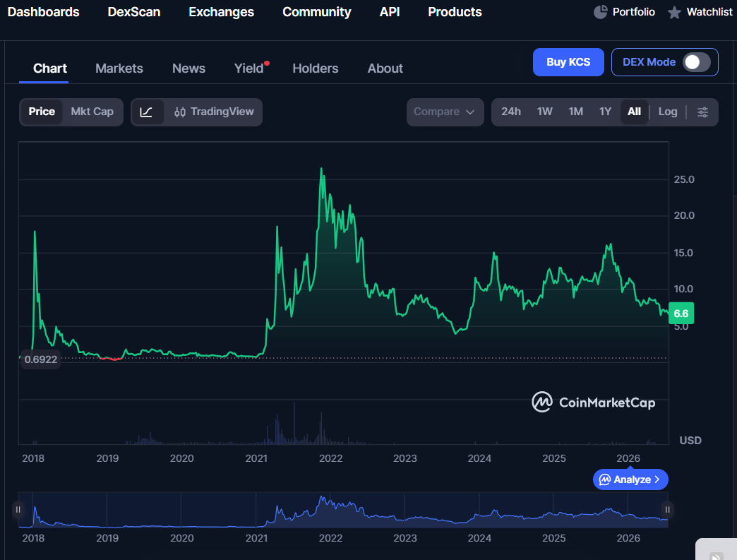737x560 pixels.
Task: Click the Analyze button logo icon
Action: (x=605, y=479)
